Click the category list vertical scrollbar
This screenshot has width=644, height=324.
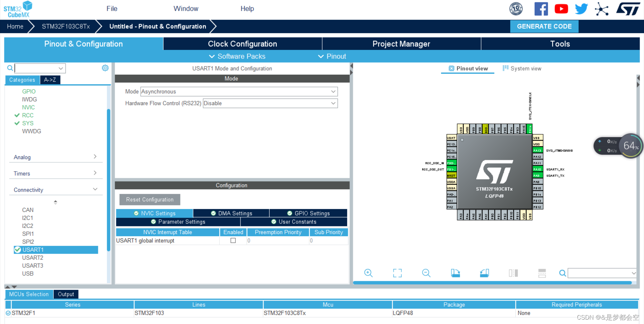(108, 180)
